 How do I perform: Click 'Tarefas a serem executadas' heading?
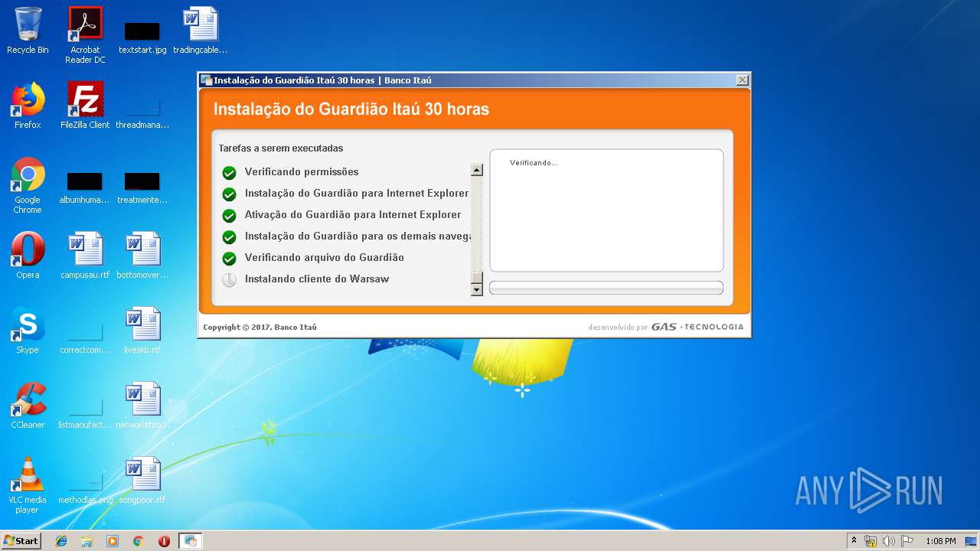coord(281,148)
